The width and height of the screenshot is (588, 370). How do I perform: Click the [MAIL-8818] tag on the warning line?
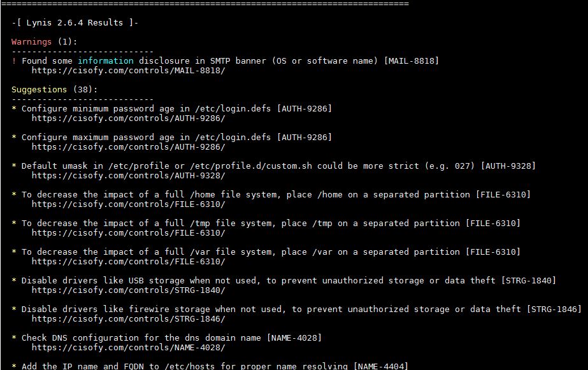(411, 61)
